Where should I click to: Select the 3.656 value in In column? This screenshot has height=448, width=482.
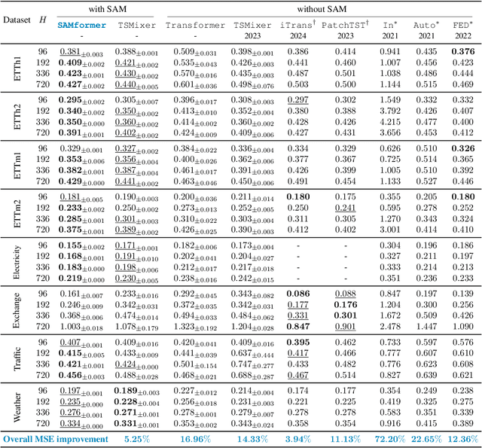click(390, 133)
